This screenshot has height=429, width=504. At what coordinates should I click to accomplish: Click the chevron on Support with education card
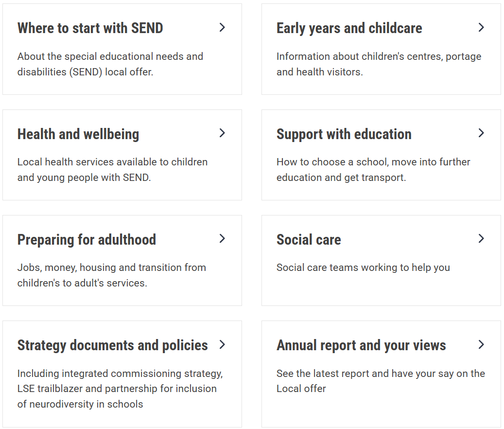[x=481, y=133]
